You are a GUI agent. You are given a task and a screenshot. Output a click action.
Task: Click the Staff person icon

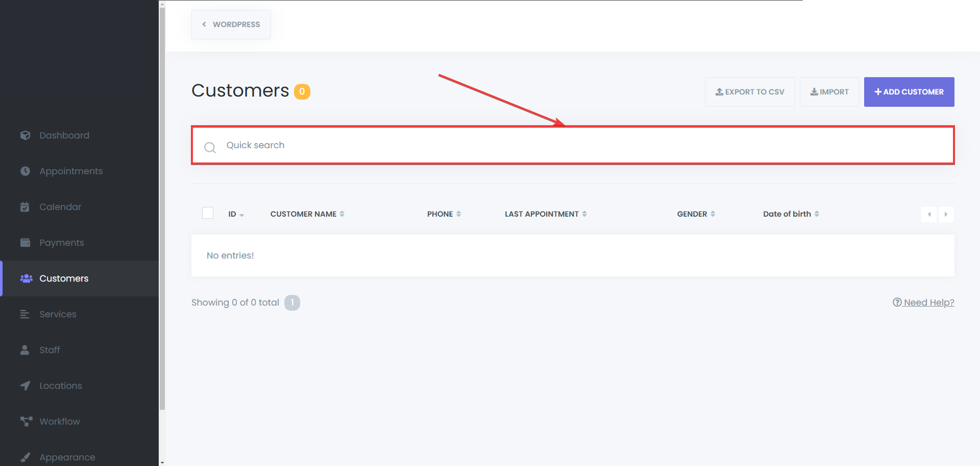(x=25, y=350)
